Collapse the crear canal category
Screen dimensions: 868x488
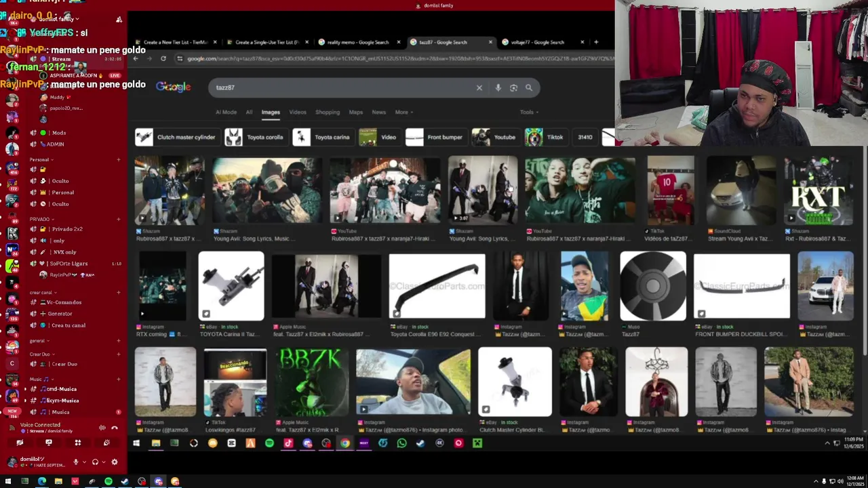click(x=43, y=293)
